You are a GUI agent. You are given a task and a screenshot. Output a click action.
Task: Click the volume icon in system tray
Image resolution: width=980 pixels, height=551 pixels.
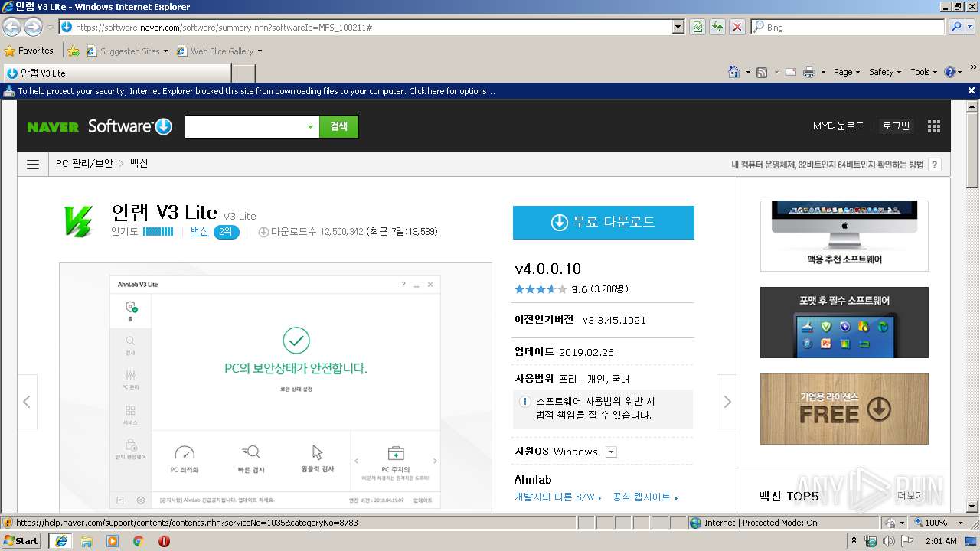click(x=888, y=541)
